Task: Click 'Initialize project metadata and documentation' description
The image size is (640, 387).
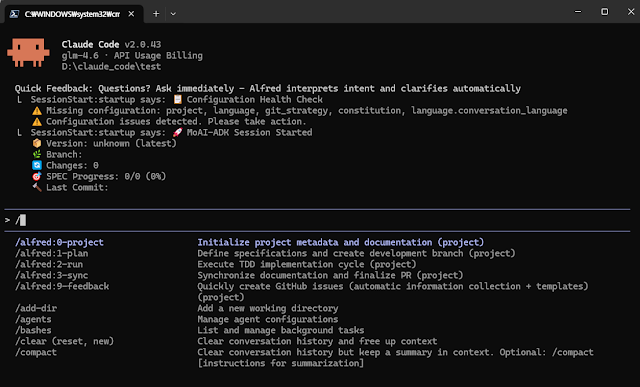Action: coord(341,242)
